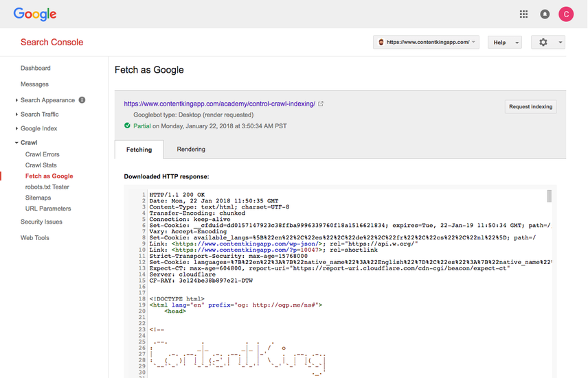Collapse the Crawl section arrow
This screenshot has height=378, width=588.
(x=16, y=143)
